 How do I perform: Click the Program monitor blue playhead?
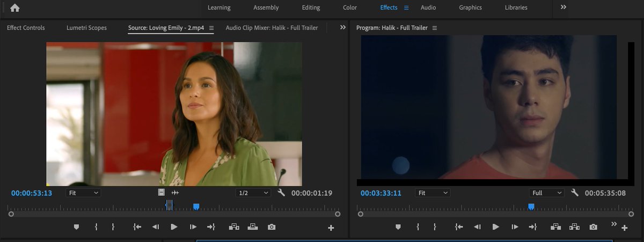[531, 206]
